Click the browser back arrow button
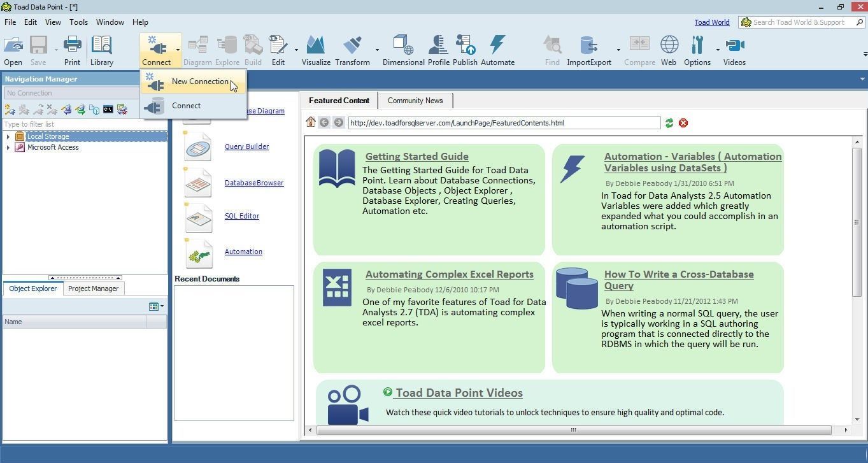Image resolution: width=868 pixels, height=463 pixels. point(324,122)
